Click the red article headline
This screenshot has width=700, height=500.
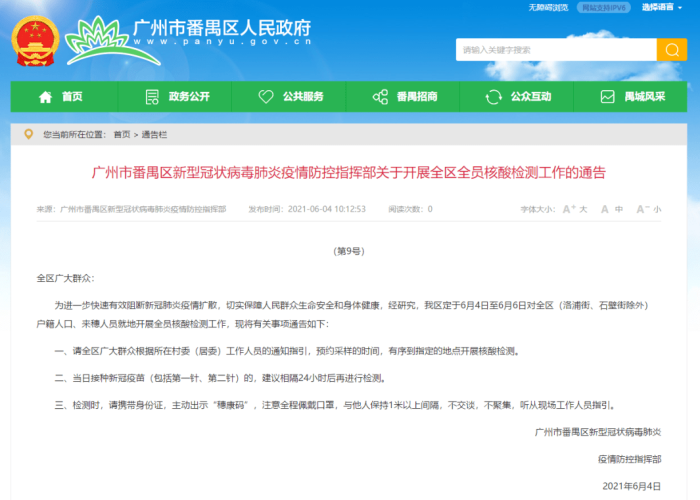349,172
